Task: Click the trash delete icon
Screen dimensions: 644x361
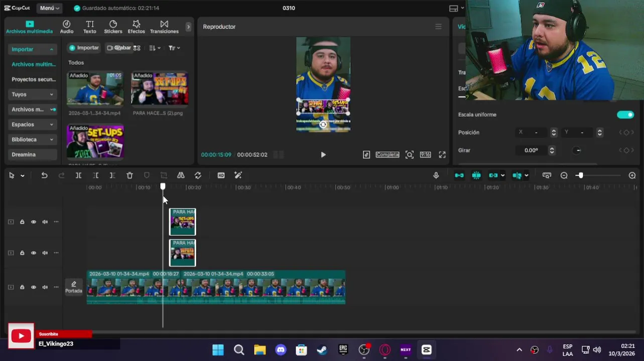Action: (130, 175)
